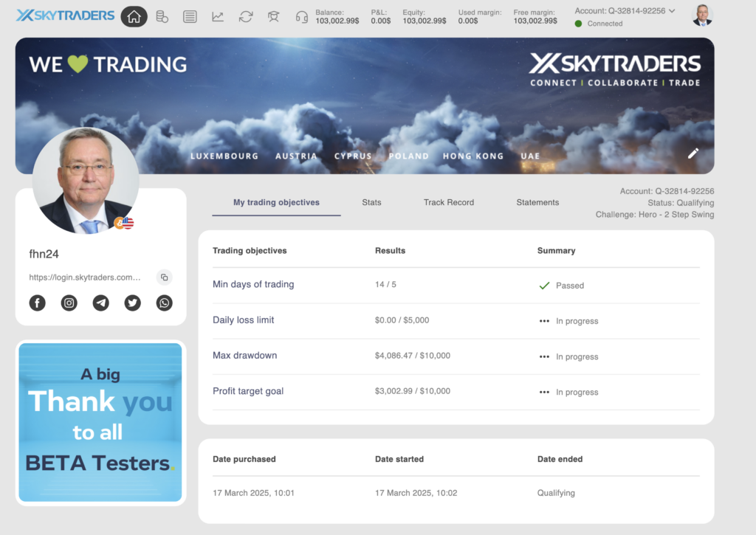This screenshot has width=756, height=535.
Task: Click the Profit target goal objective
Action: 248,391
